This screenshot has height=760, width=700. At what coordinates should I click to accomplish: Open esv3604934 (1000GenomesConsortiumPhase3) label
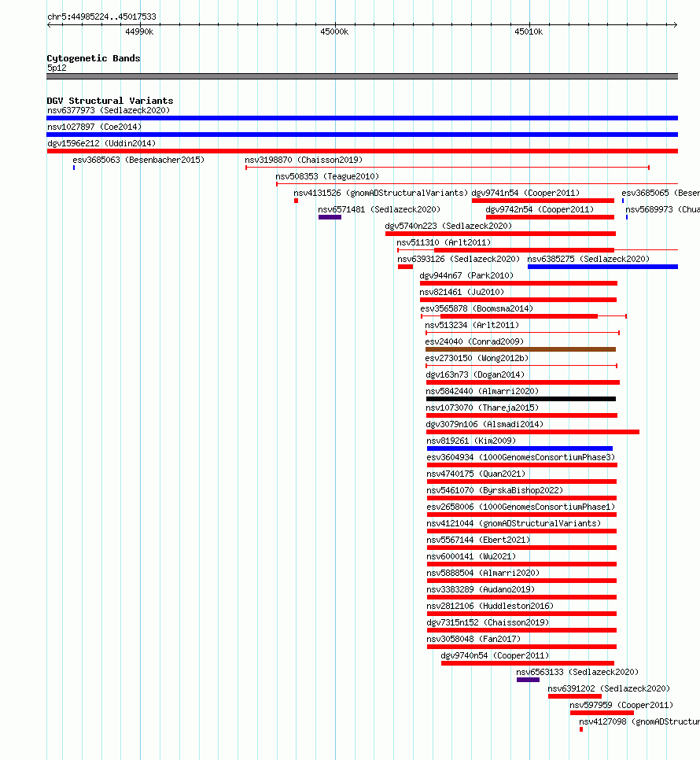(x=521, y=457)
